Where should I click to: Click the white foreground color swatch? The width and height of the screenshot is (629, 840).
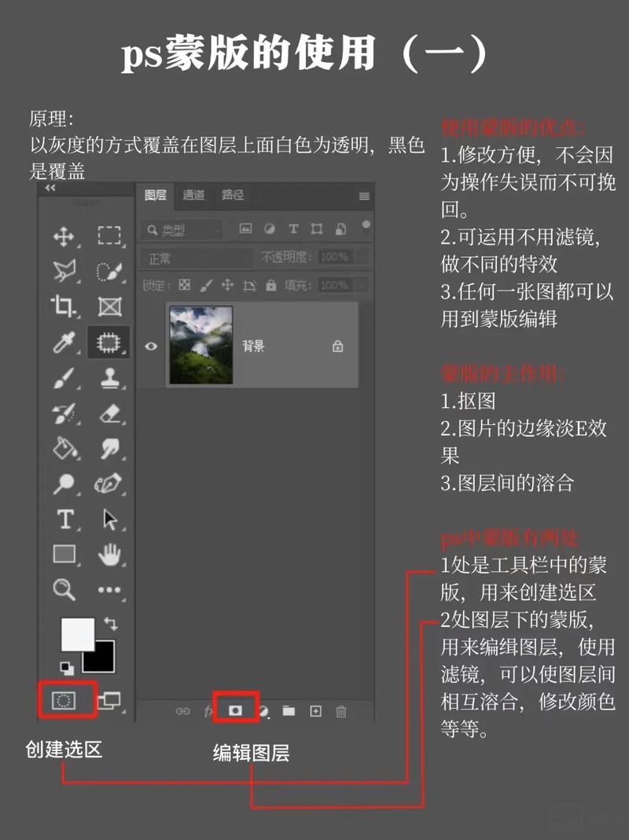[x=79, y=633]
